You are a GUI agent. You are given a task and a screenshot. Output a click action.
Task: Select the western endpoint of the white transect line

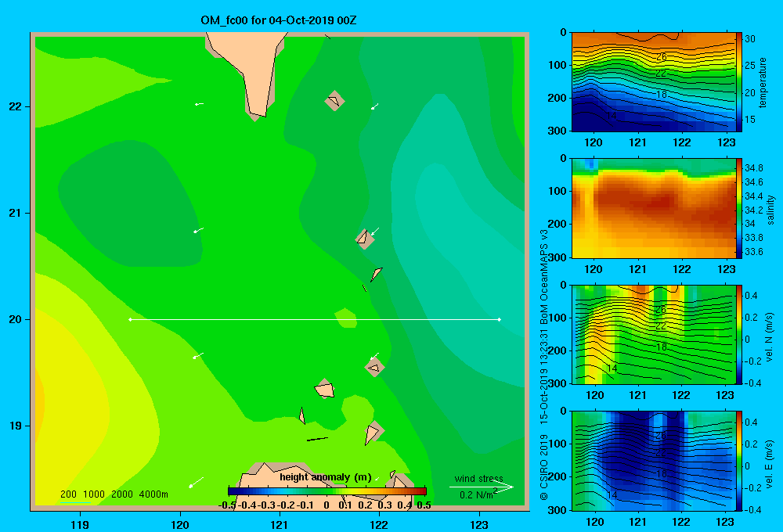click(x=130, y=319)
